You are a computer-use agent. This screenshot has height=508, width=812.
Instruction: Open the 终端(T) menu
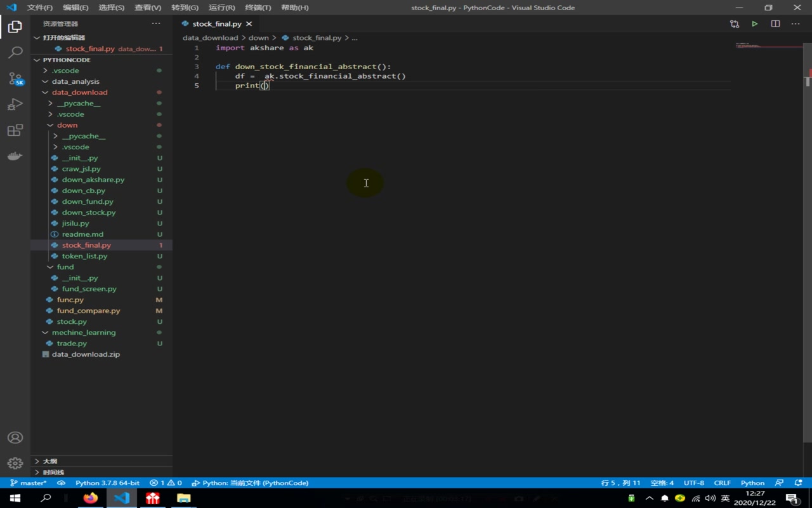(258, 8)
